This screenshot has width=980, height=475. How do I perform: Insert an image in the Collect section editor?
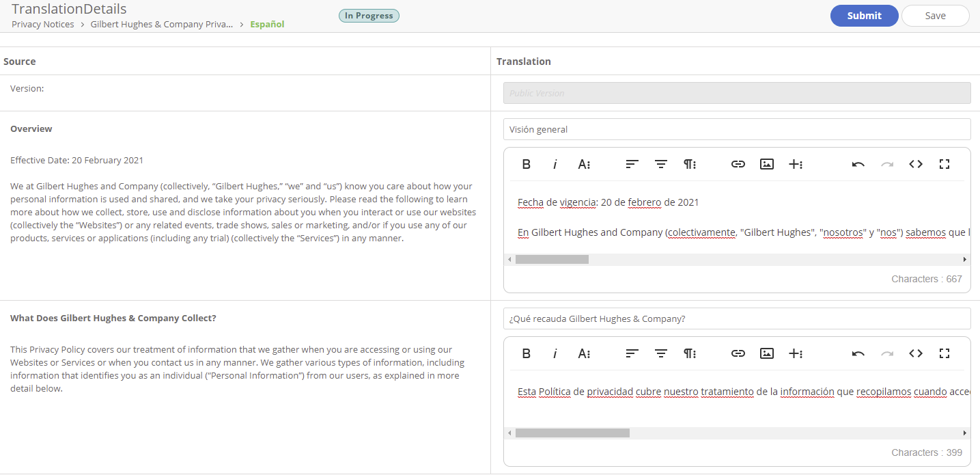click(766, 353)
